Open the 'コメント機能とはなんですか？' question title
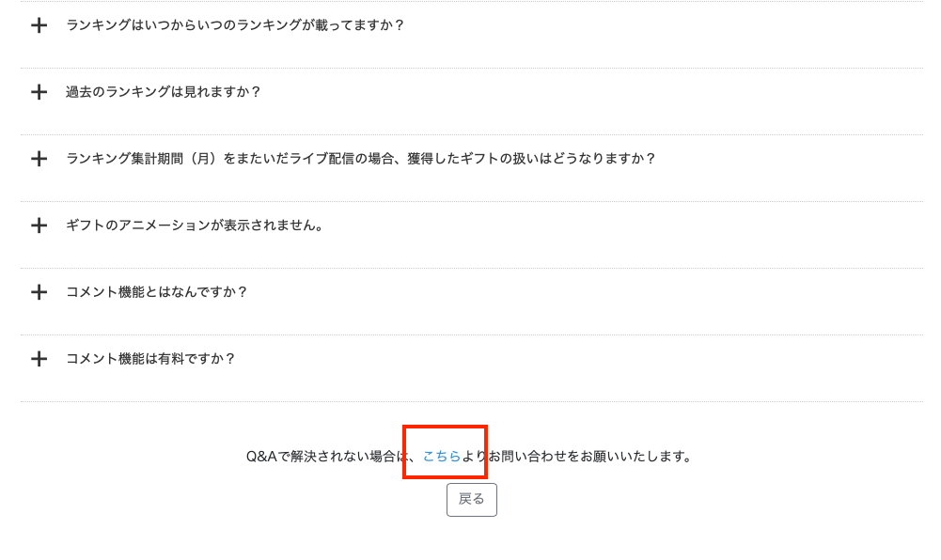This screenshot has height=560, width=941. pyautogui.click(x=157, y=292)
